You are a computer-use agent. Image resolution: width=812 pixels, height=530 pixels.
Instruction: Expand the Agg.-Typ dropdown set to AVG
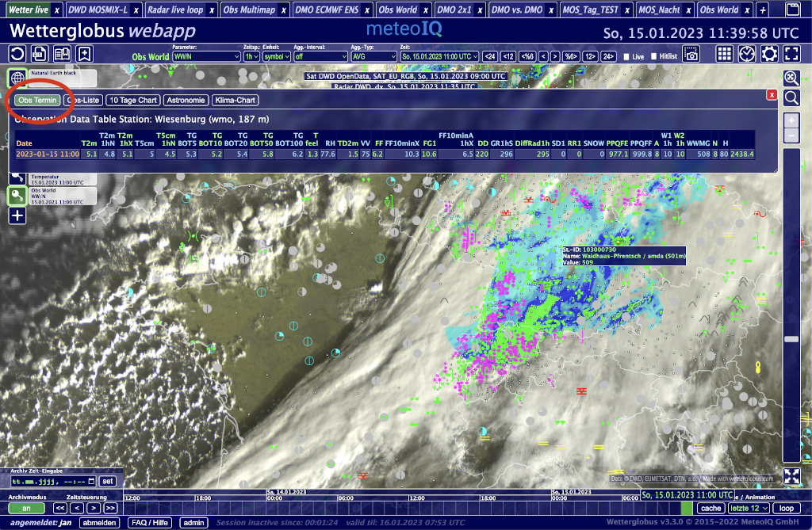[373, 57]
